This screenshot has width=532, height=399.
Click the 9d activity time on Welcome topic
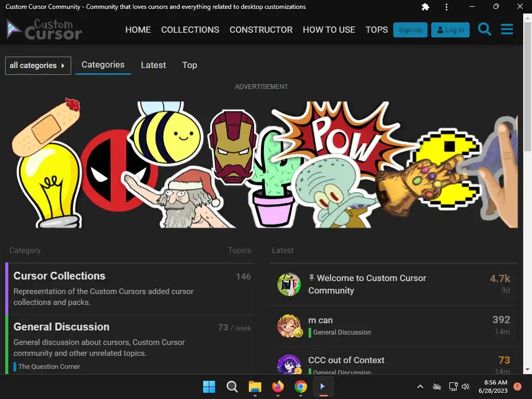[x=506, y=290]
